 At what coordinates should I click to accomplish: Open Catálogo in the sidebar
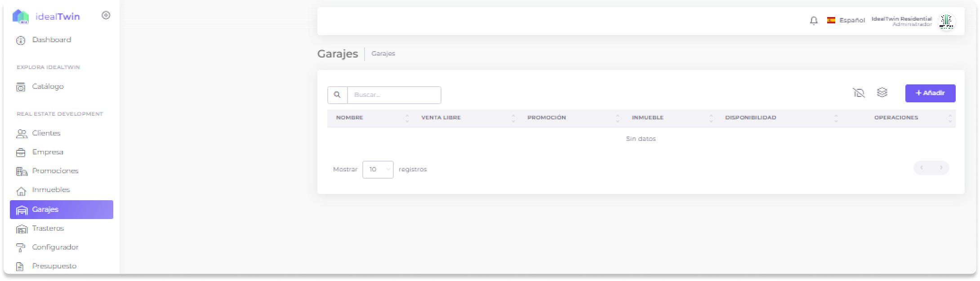click(48, 87)
